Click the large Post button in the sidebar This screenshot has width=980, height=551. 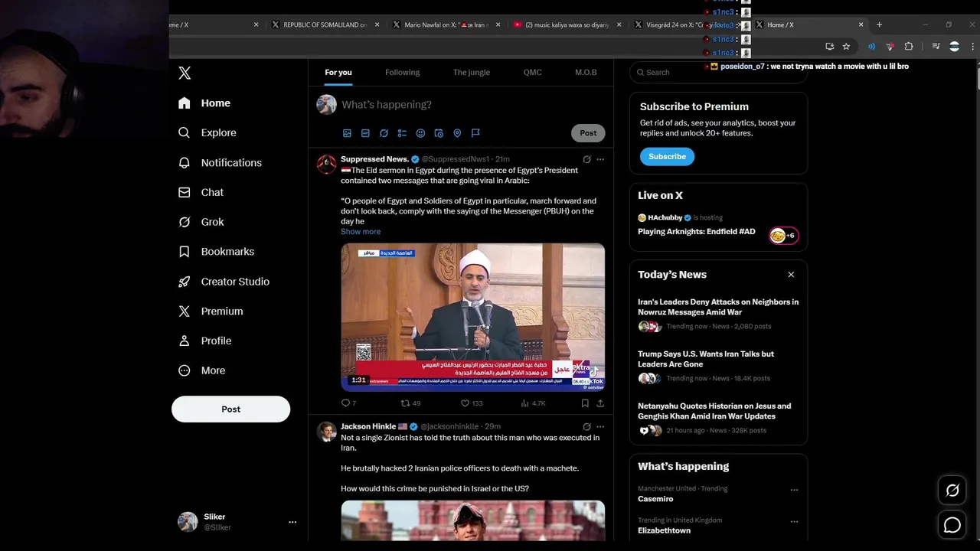click(230, 409)
